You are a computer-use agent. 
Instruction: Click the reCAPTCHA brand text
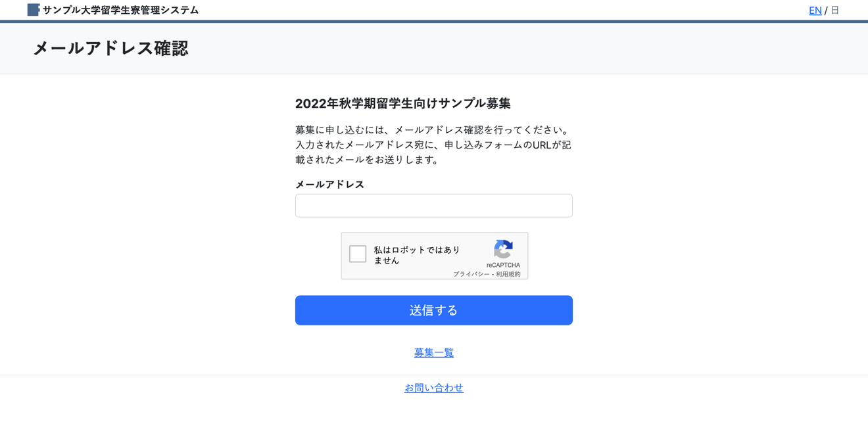click(x=503, y=265)
